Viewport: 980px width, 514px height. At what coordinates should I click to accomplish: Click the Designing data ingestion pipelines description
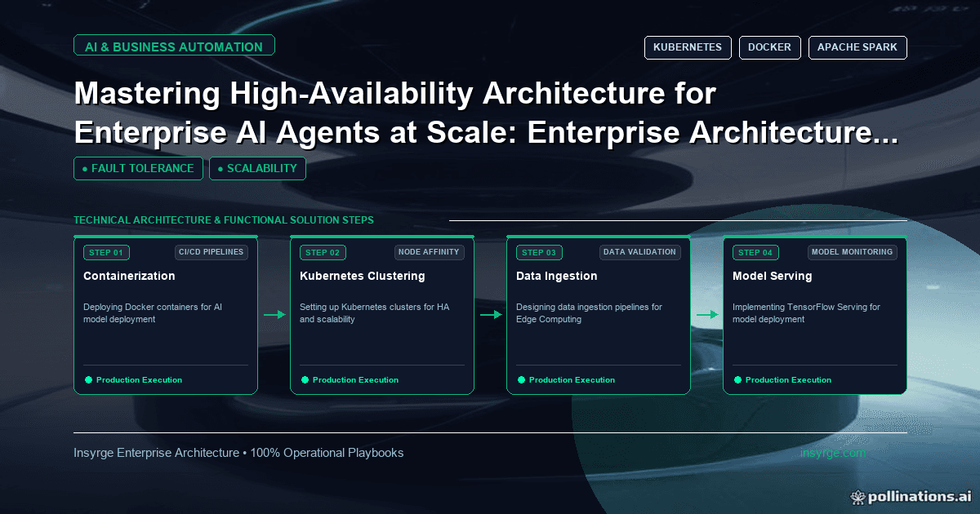[x=589, y=313]
